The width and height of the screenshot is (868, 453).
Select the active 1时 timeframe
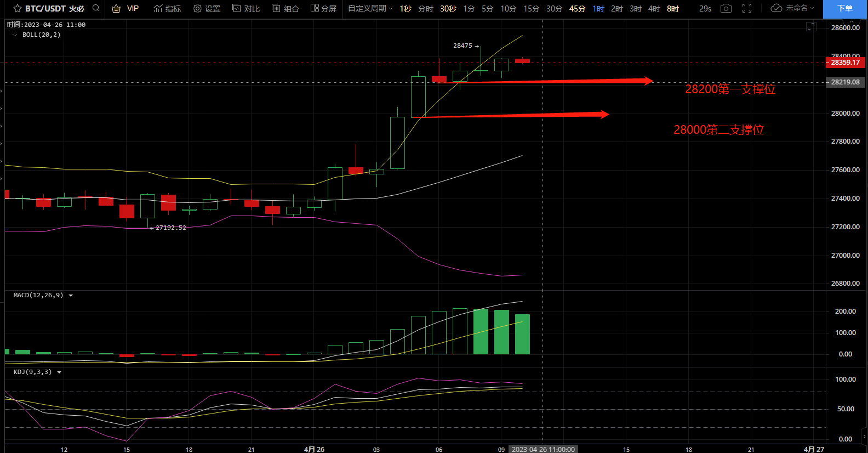pos(598,9)
